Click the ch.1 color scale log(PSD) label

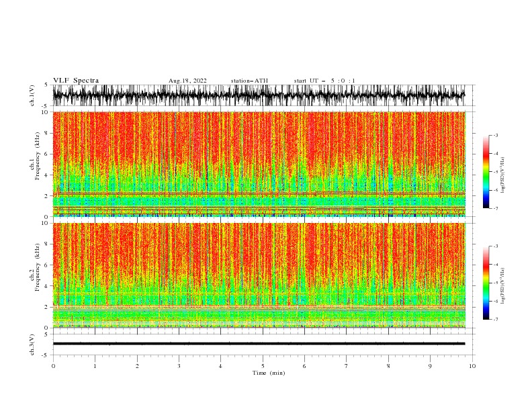[502, 175]
